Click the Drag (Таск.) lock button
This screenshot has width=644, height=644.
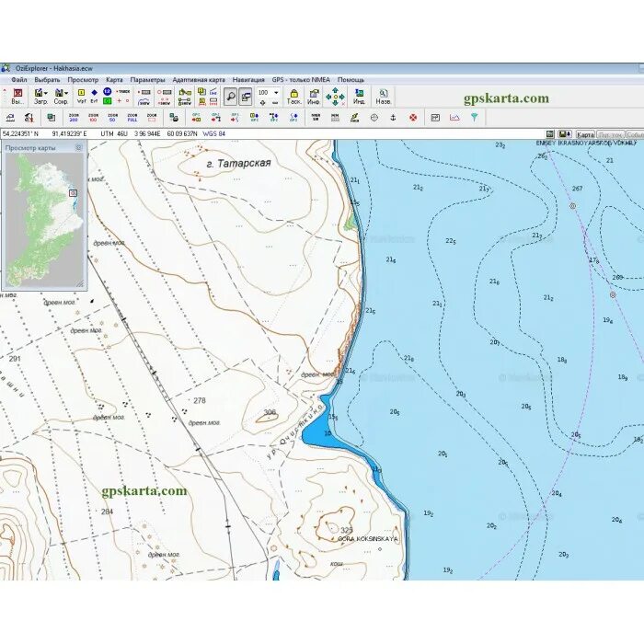tap(293, 97)
